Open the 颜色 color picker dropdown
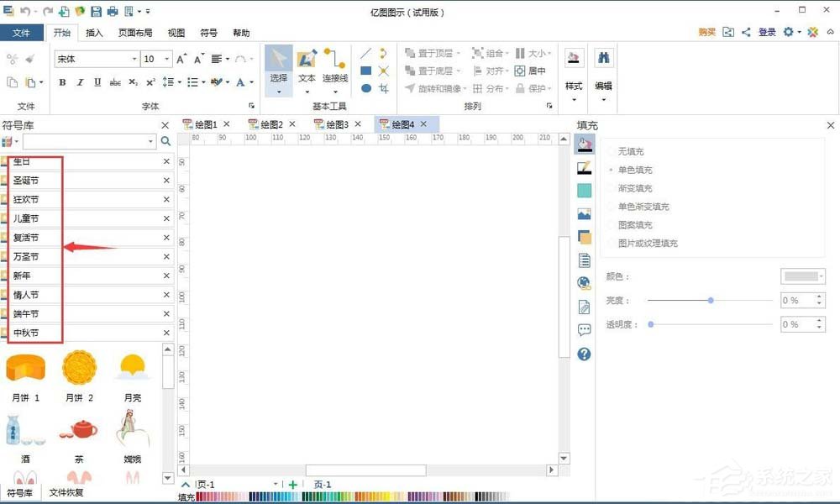 pyautogui.click(x=822, y=276)
